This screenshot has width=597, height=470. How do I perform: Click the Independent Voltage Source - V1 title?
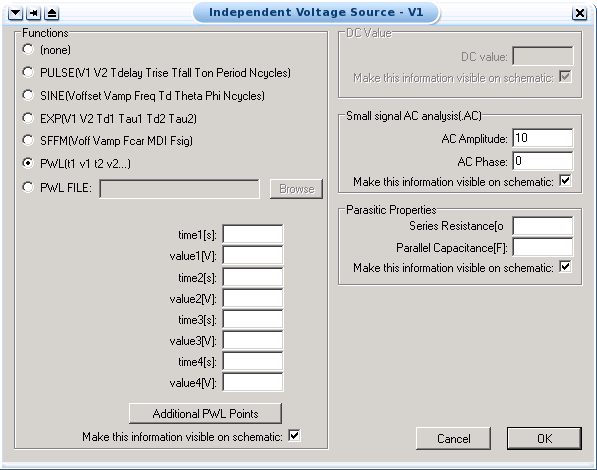pos(316,12)
